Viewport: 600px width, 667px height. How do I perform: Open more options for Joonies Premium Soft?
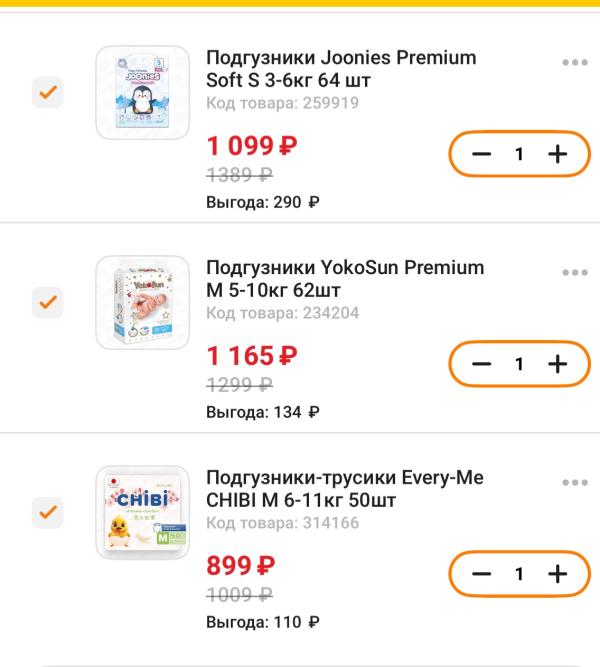tap(574, 63)
